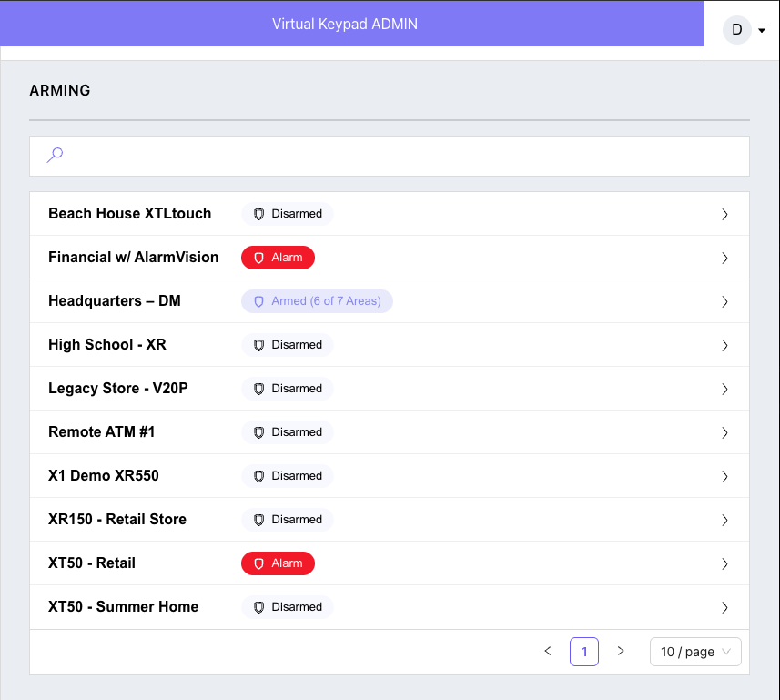Viewport: 780px width, 700px height.
Task: Click the shield icon in the XT50 - Summer Home status
Action: 258,607
